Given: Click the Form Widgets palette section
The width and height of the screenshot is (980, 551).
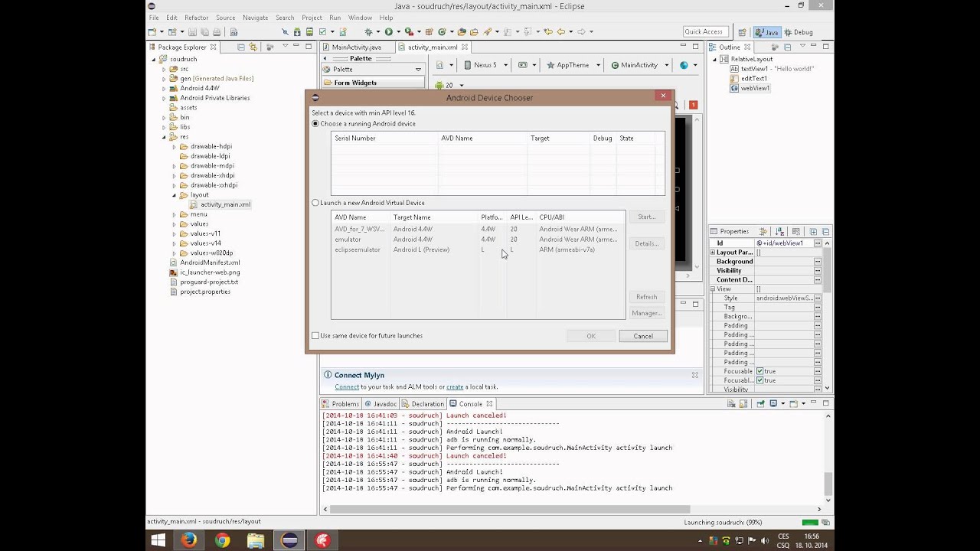Looking at the screenshot, I should click(373, 83).
